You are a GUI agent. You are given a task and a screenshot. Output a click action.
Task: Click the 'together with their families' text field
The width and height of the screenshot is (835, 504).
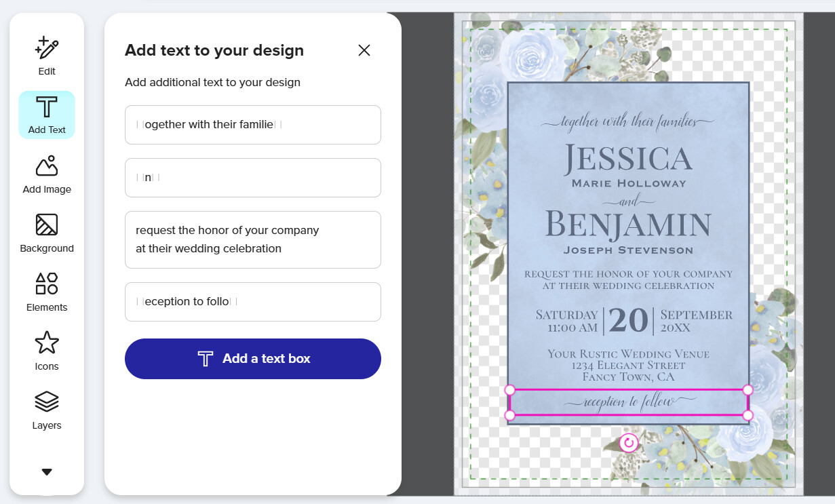click(x=253, y=125)
